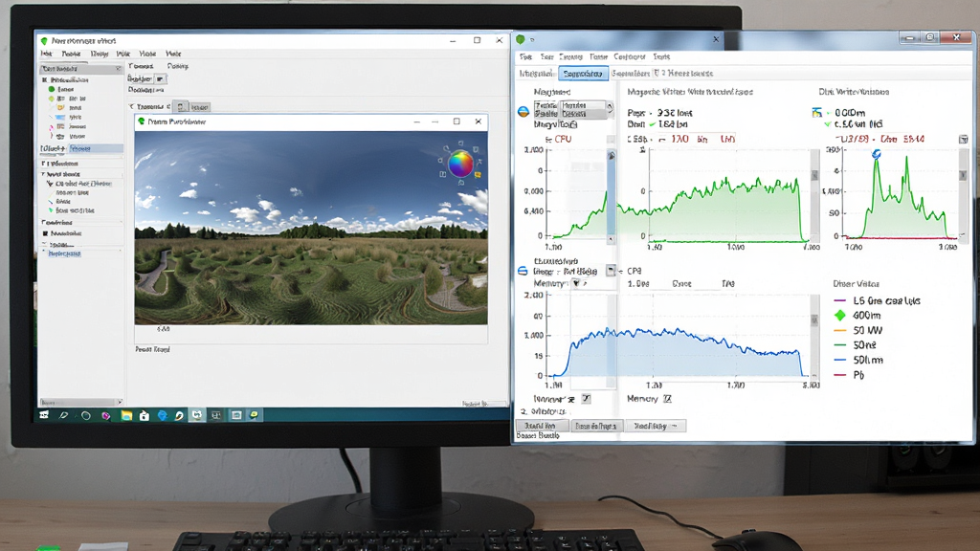The height and width of the screenshot is (551, 980).
Task: Click the leftmost button at the bottom of the monitor window
Action: tap(542, 426)
